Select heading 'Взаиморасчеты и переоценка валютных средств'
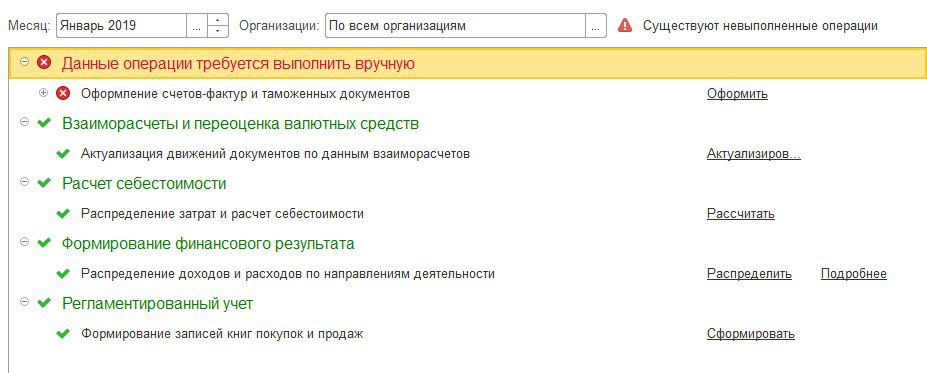927x373 pixels. click(x=241, y=124)
